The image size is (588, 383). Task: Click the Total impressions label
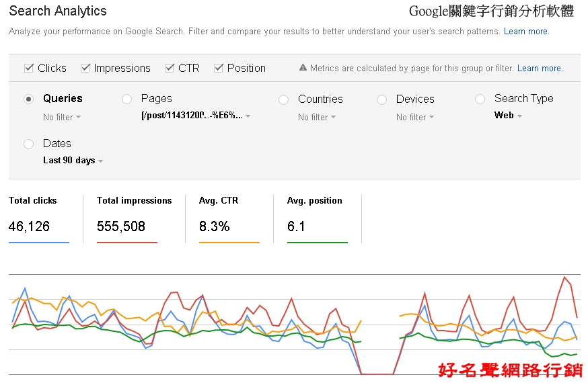click(135, 201)
